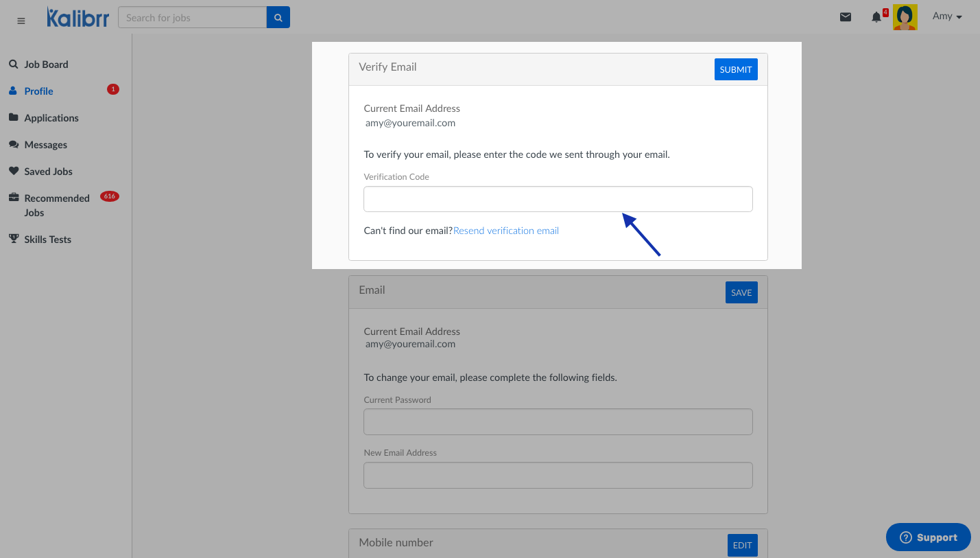View Saved Jobs in sidebar

(48, 172)
